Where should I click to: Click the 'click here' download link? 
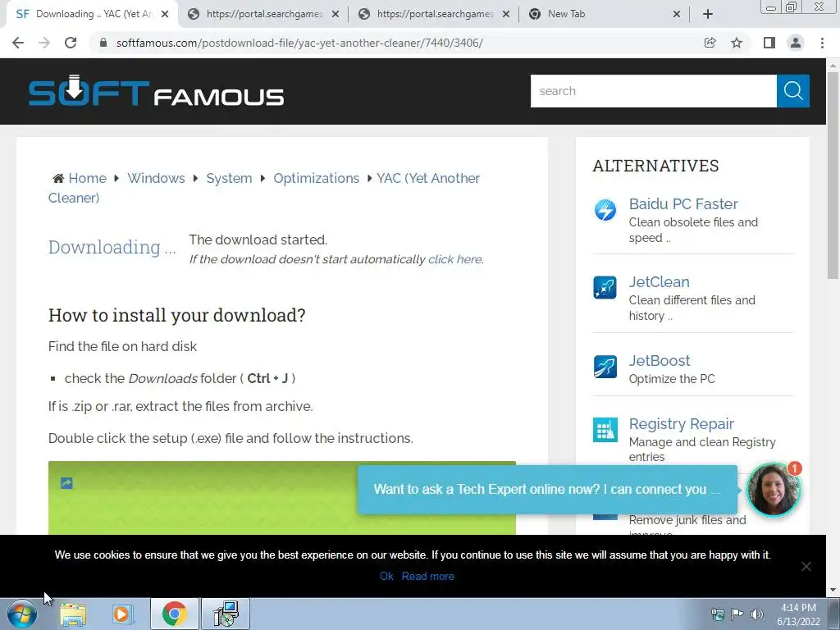click(454, 259)
